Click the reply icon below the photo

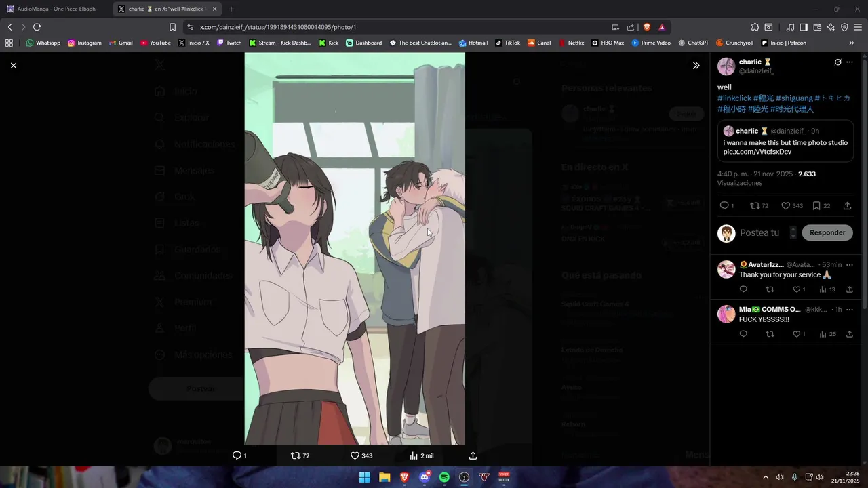[x=237, y=455]
